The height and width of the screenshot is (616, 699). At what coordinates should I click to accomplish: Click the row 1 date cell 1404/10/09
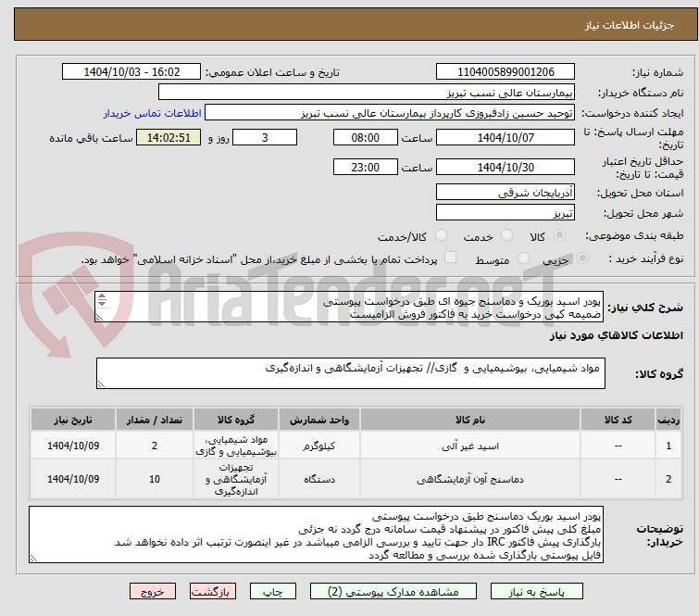point(73,446)
